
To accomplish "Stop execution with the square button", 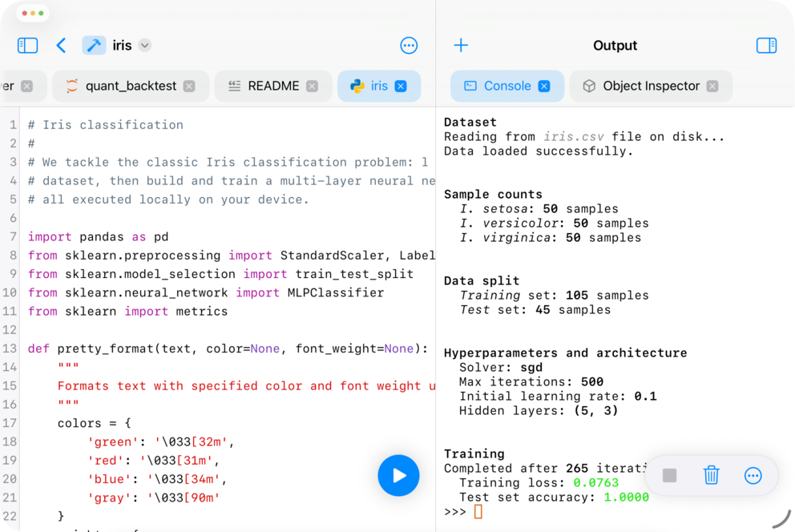I will click(670, 475).
